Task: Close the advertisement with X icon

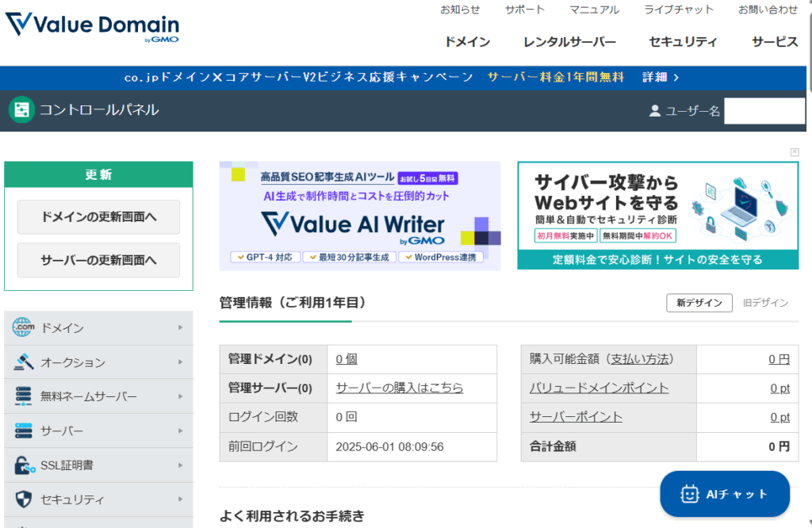Action: [x=795, y=151]
